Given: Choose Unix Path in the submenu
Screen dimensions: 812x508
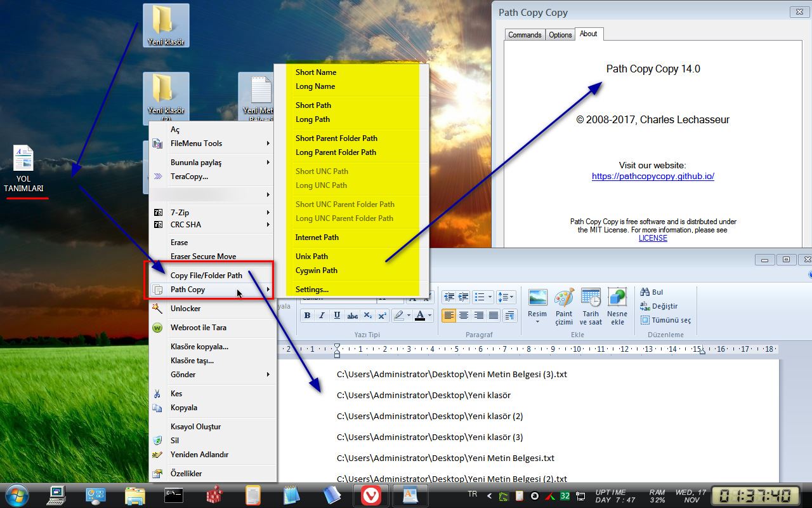Looking at the screenshot, I should [x=311, y=257].
